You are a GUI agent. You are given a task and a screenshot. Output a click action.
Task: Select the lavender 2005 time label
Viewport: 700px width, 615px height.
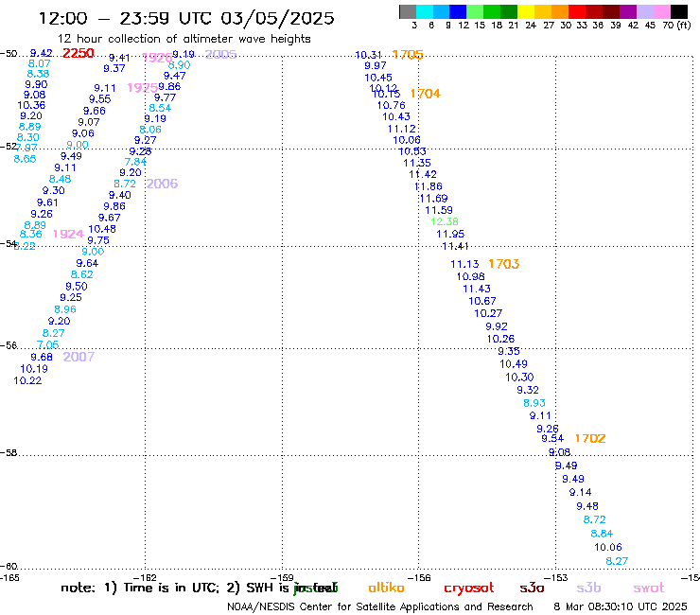click(220, 54)
